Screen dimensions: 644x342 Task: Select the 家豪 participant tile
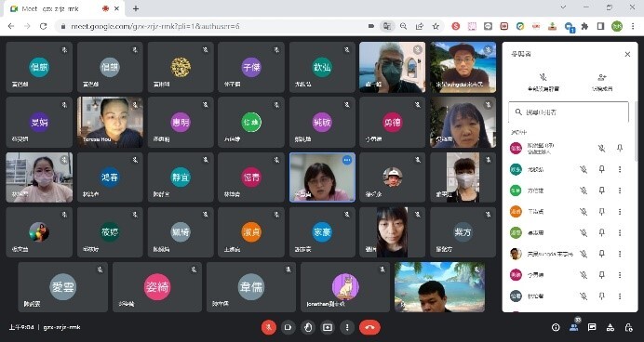point(322,232)
